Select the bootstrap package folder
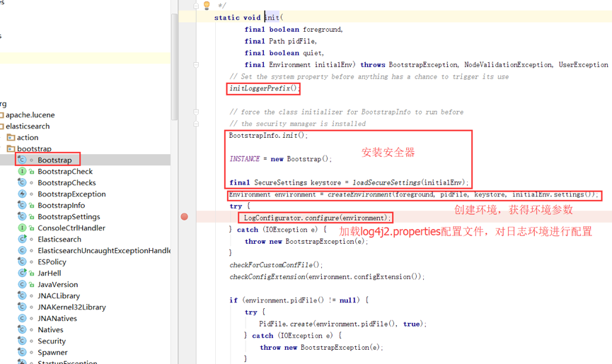The height and width of the screenshot is (364, 612). click(x=34, y=149)
